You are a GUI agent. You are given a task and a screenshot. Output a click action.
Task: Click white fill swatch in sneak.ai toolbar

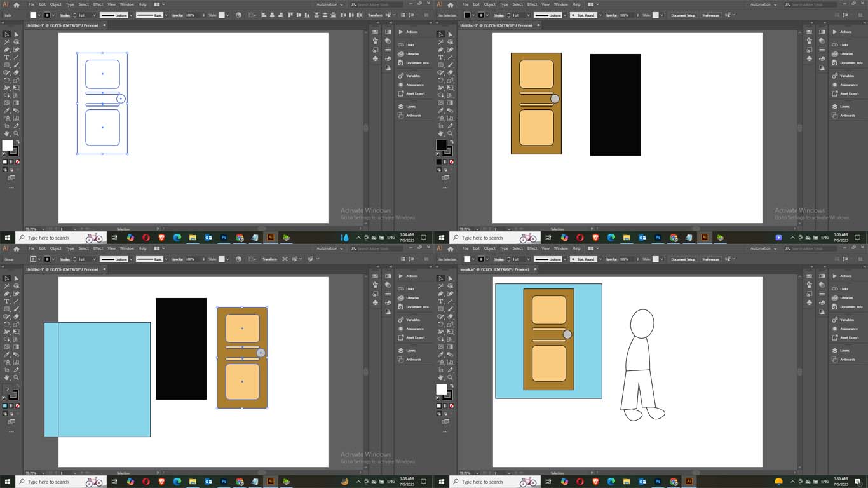[442, 390]
